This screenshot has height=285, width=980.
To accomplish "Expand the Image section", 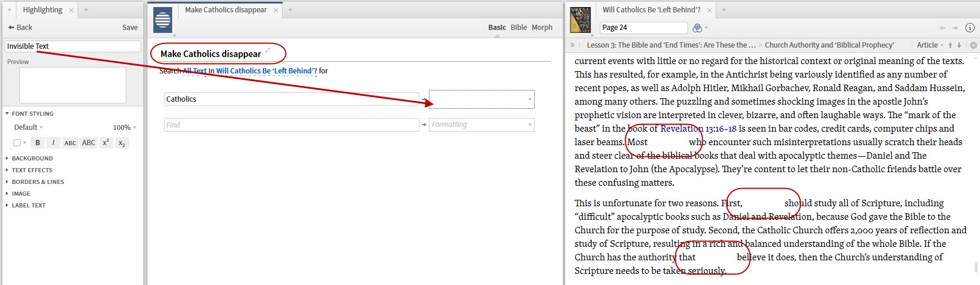I will [x=18, y=194].
